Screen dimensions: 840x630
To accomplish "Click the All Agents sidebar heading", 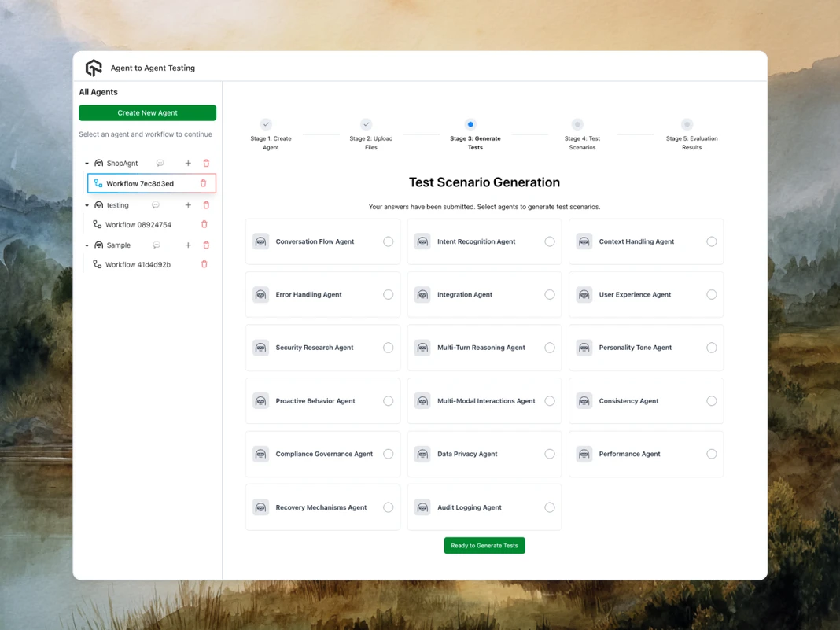I will click(98, 92).
